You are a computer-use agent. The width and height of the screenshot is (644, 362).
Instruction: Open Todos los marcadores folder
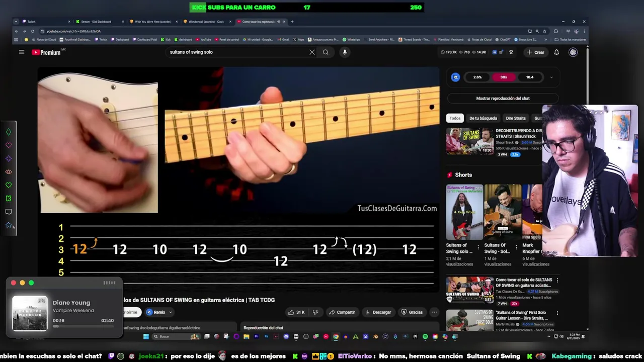click(x=571, y=40)
